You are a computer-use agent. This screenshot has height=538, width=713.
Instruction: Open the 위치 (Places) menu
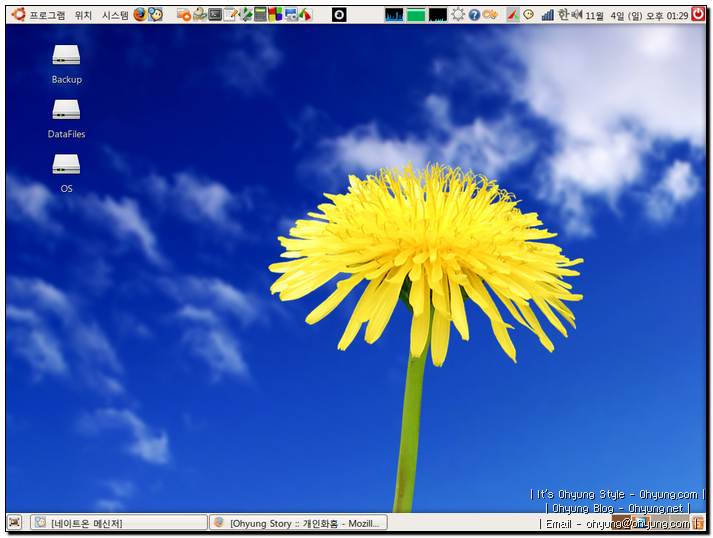(x=83, y=15)
